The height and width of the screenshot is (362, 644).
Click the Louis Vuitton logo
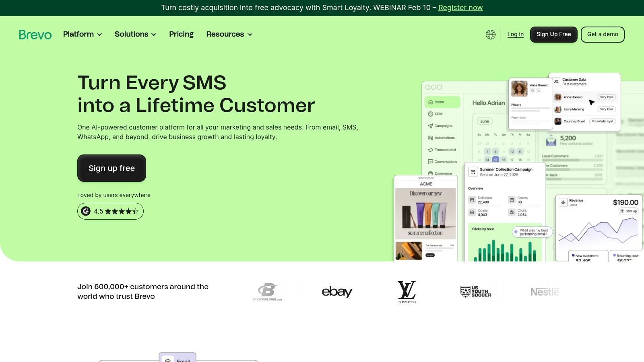coord(407,292)
